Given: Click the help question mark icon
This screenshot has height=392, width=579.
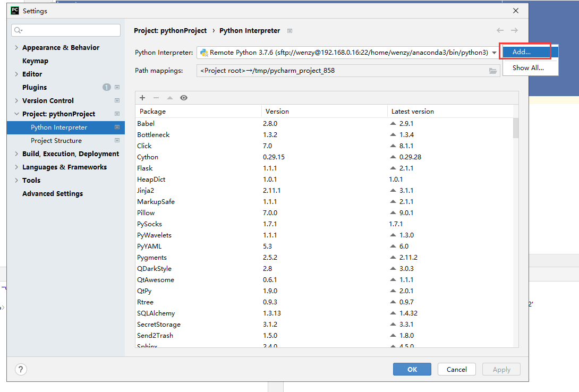Looking at the screenshot, I should point(21,369).
